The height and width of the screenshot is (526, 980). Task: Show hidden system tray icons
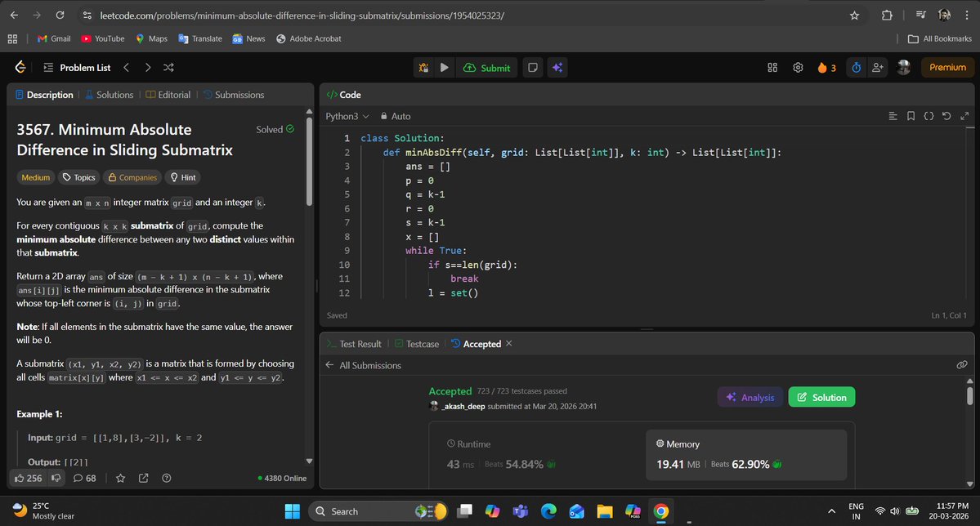tap(831, 511)
